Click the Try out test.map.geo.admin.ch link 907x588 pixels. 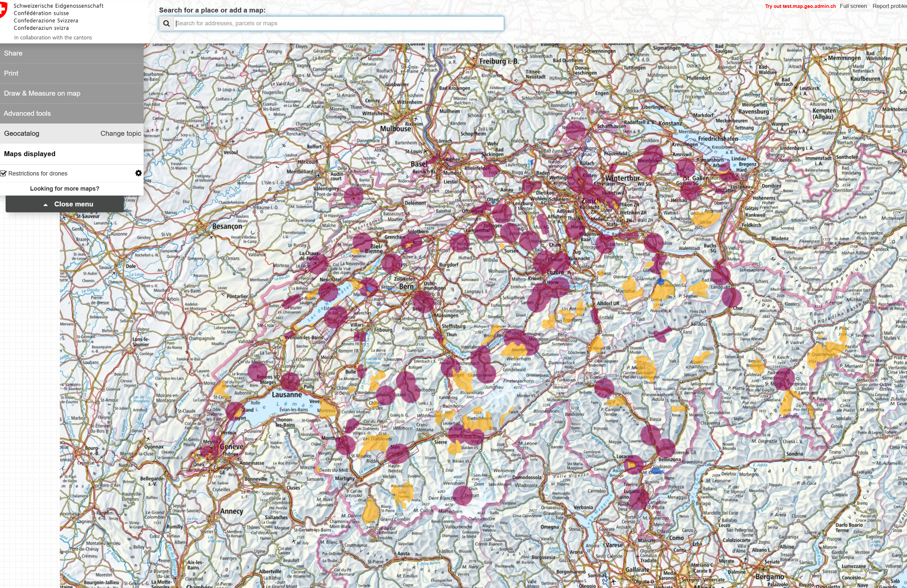click(800, 6)
